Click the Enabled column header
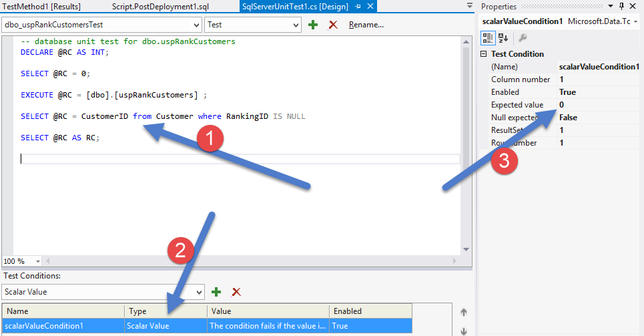 tap(370, 311)
